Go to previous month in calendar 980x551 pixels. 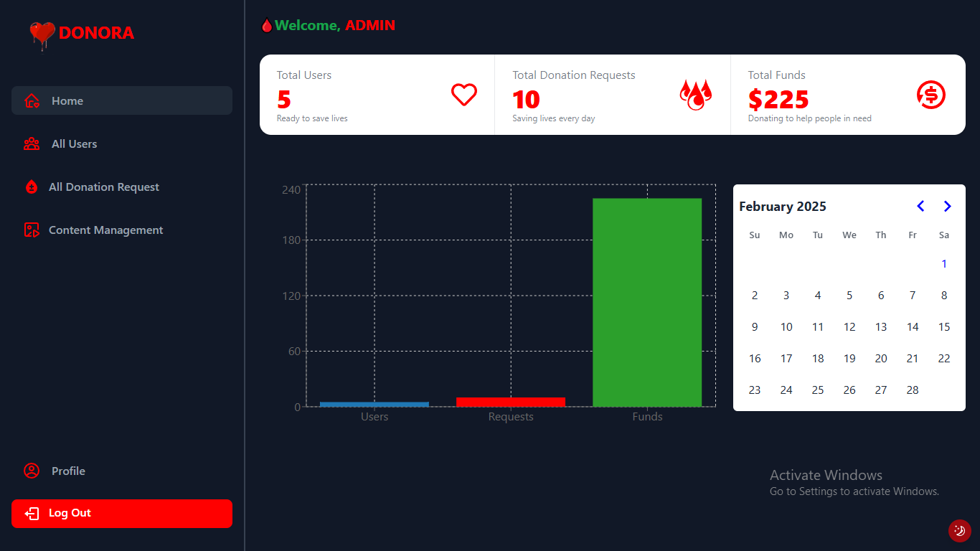click(920, 207)
